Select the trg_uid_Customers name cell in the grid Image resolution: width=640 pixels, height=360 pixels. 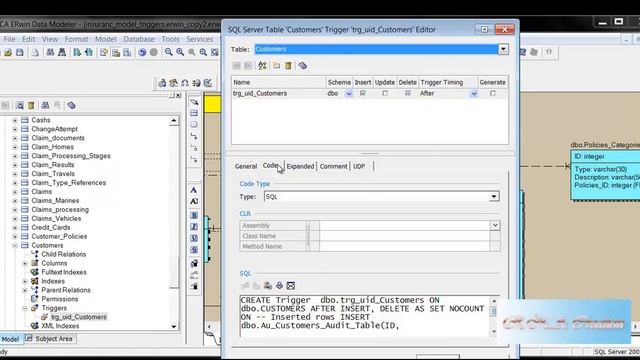point(279,93)
